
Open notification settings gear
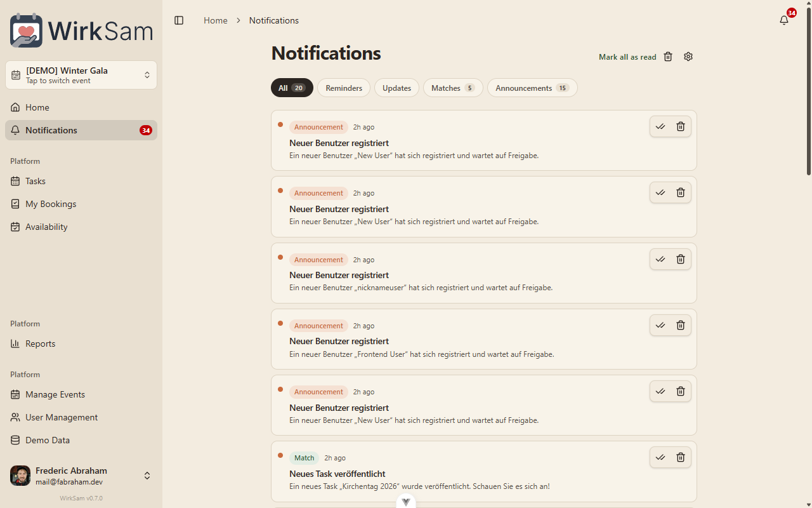point(688,57)
